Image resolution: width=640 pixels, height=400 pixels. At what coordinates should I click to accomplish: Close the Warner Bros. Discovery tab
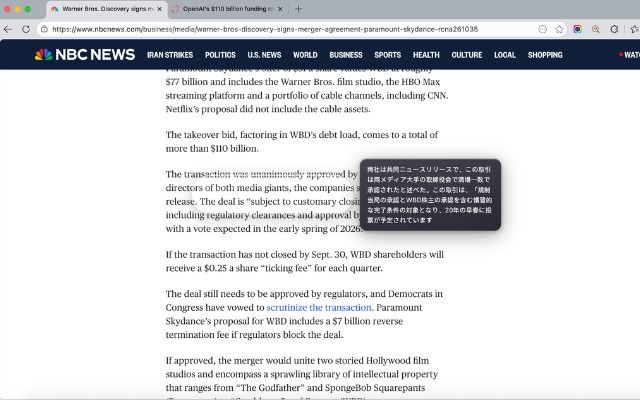[x=159, y=9]
